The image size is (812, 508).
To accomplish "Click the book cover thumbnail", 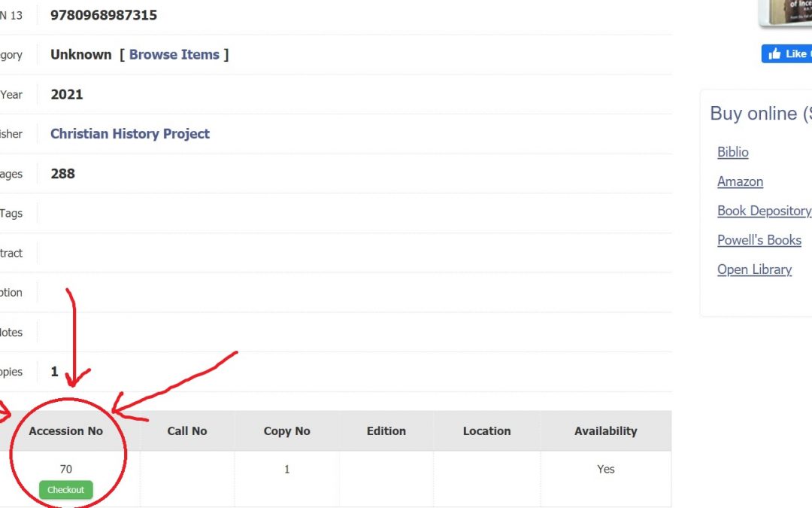I will [787, 12].
